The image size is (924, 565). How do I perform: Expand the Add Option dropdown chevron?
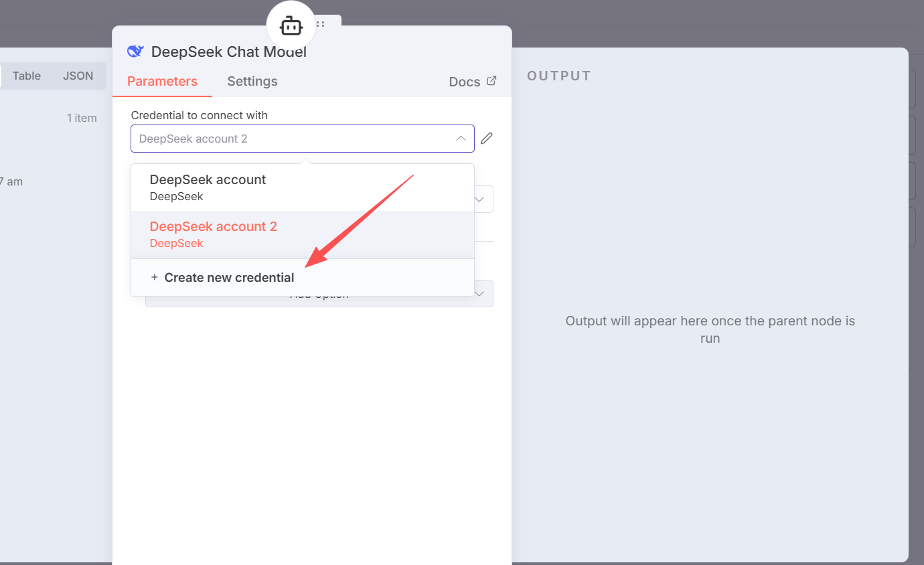(x=480, y=294)
